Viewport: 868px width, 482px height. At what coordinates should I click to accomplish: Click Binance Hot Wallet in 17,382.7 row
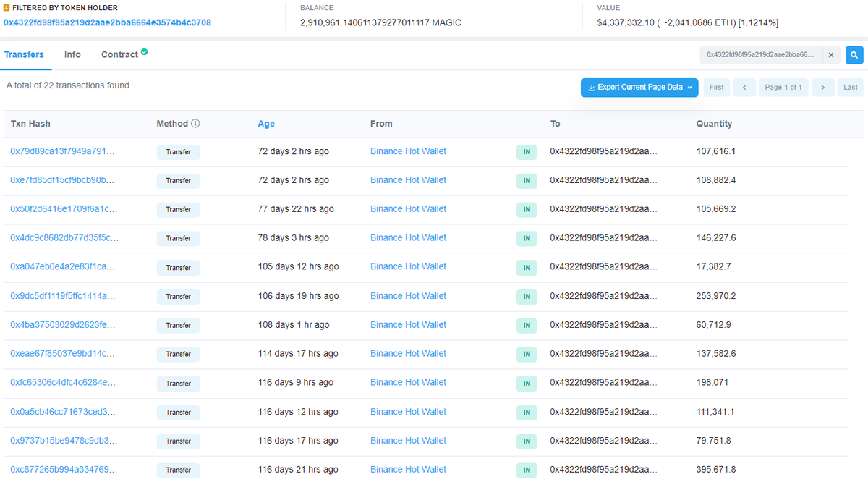(408, 267)
